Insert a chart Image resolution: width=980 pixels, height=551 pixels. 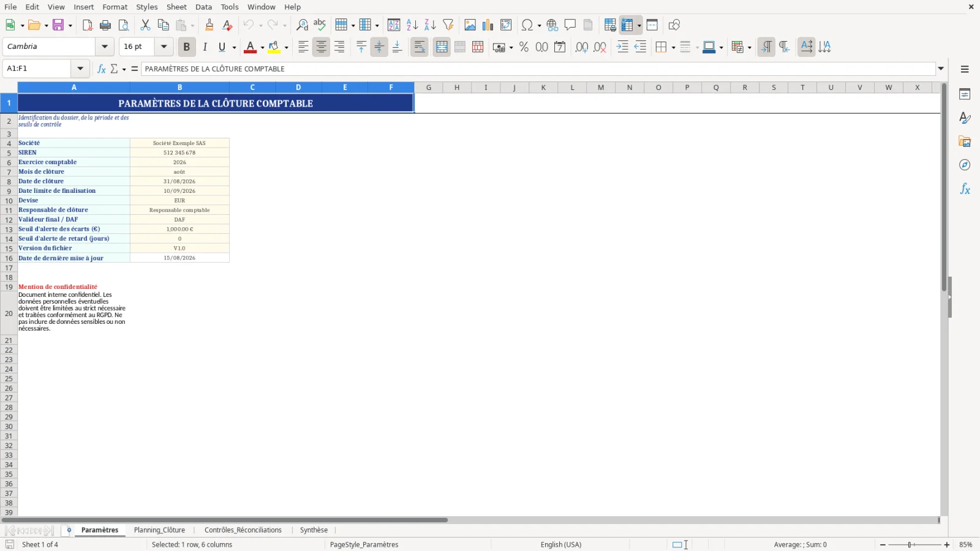click(488, 25)
